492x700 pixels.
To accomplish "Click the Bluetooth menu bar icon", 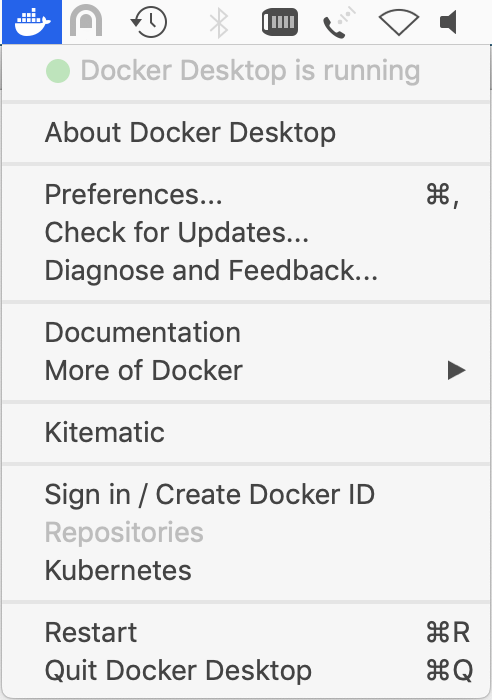I will pos(219,21).
